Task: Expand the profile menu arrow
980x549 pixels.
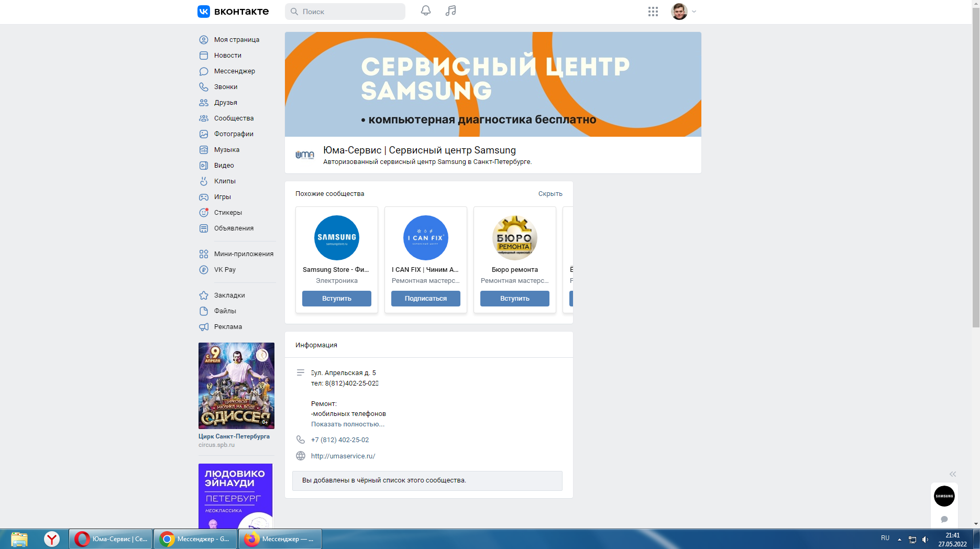Action: coord(694,12)
